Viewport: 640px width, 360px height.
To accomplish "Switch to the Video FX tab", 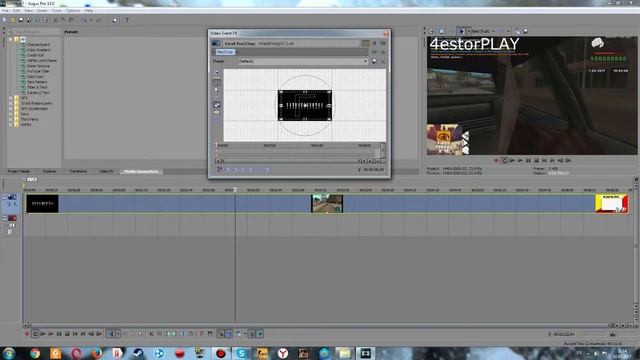I will click(x=107, y=171).
